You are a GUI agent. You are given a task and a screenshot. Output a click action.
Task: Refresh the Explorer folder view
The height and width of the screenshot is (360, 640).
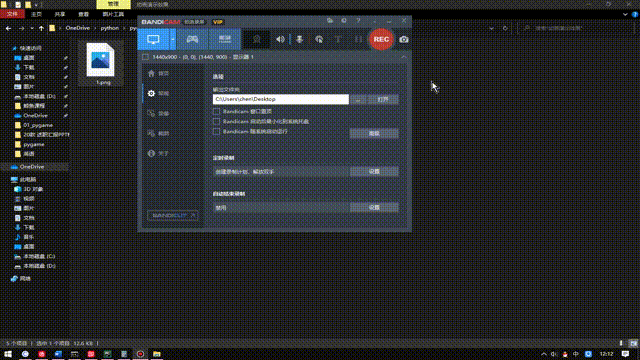point(505,28)
